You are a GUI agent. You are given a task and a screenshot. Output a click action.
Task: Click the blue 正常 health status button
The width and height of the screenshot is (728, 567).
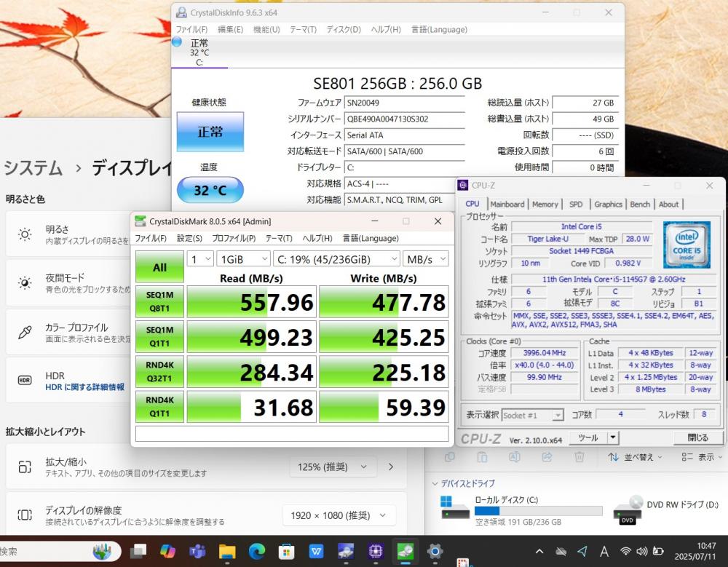click(x=210, y=132)
